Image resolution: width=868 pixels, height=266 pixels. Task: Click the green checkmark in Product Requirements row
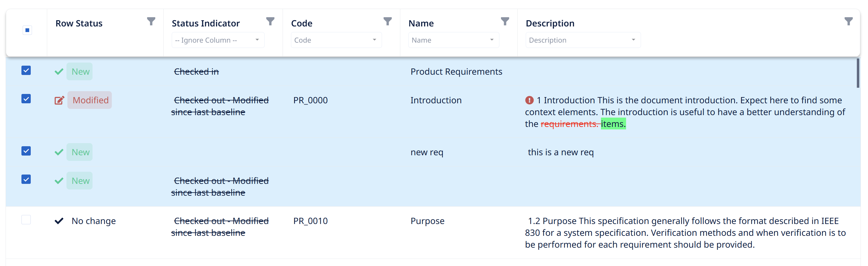click(59, 72)
